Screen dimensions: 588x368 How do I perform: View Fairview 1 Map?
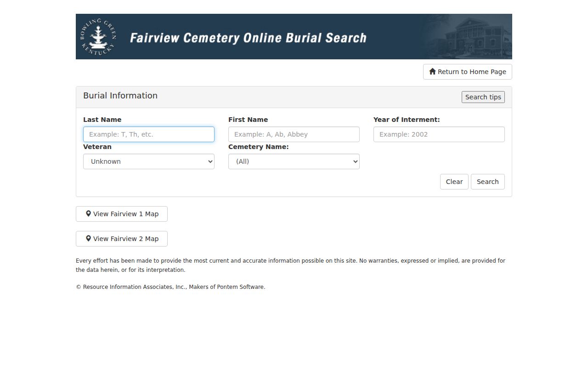coord(122,214)
